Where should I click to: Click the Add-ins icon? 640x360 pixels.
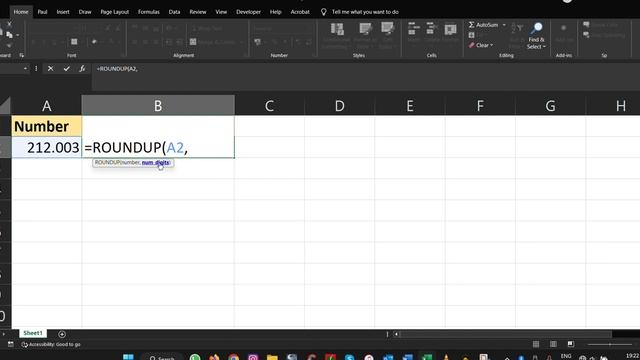(564, 29)
